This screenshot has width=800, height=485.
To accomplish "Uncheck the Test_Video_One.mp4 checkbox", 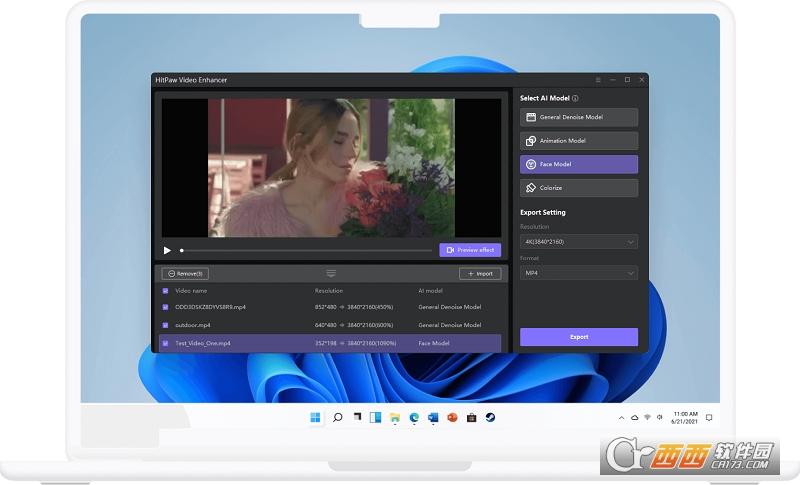I will point(165,343).
